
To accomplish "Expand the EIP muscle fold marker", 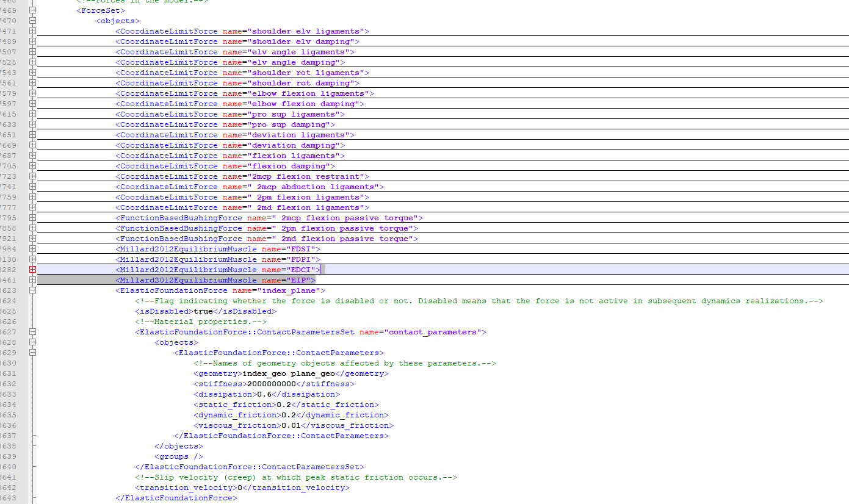I will [x=32, y=280].
